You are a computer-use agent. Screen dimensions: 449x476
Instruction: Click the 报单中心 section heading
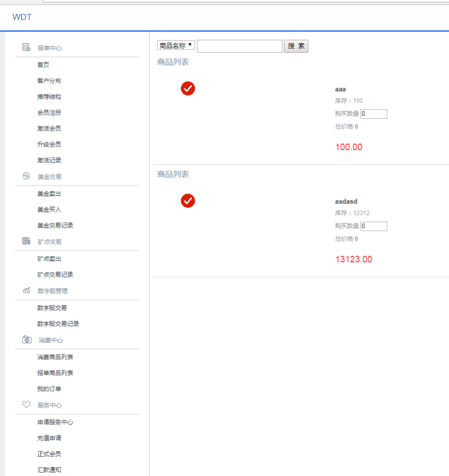[49, 48]
